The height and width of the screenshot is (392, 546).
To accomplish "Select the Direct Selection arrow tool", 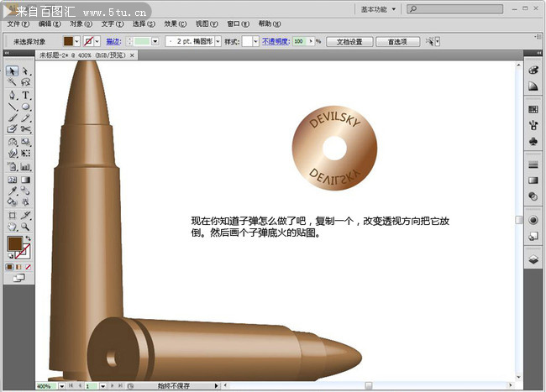I will [x=26, y=71].
